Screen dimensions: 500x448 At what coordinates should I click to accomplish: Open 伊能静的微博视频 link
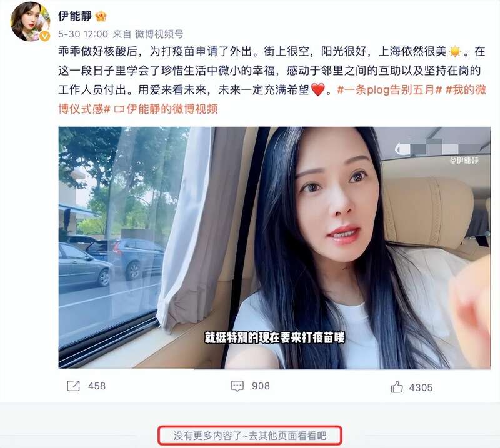click(172, 109)
